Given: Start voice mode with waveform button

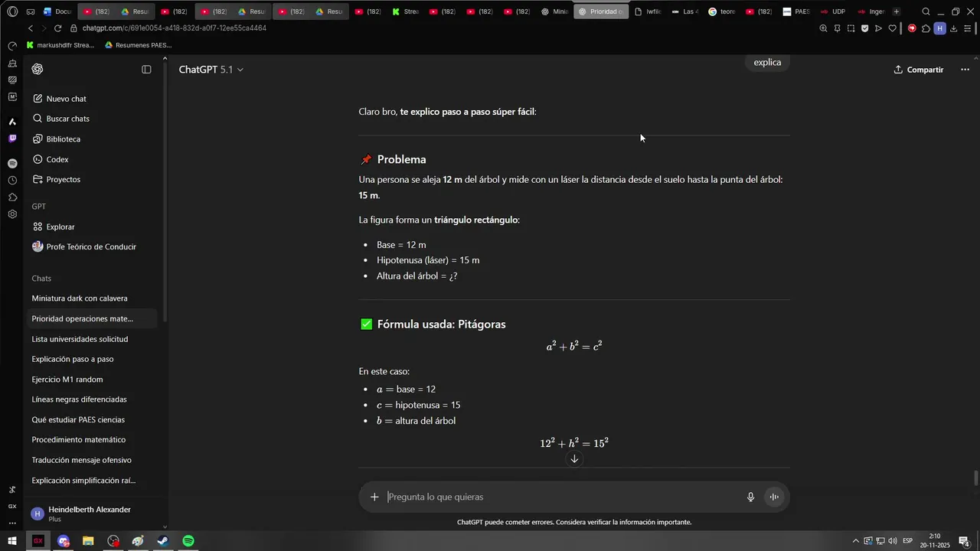Looking at the screenshot, I should (x=774, y=497).
